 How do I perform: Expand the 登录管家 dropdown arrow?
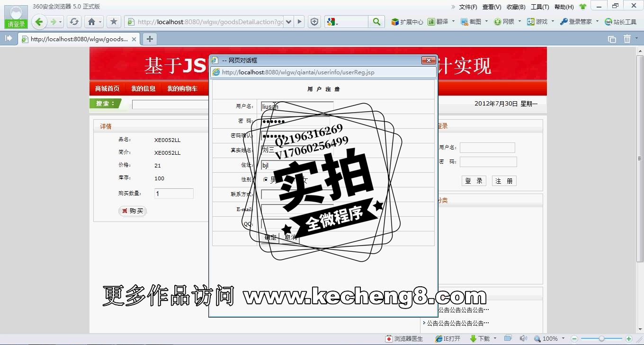tap(597, 21)
